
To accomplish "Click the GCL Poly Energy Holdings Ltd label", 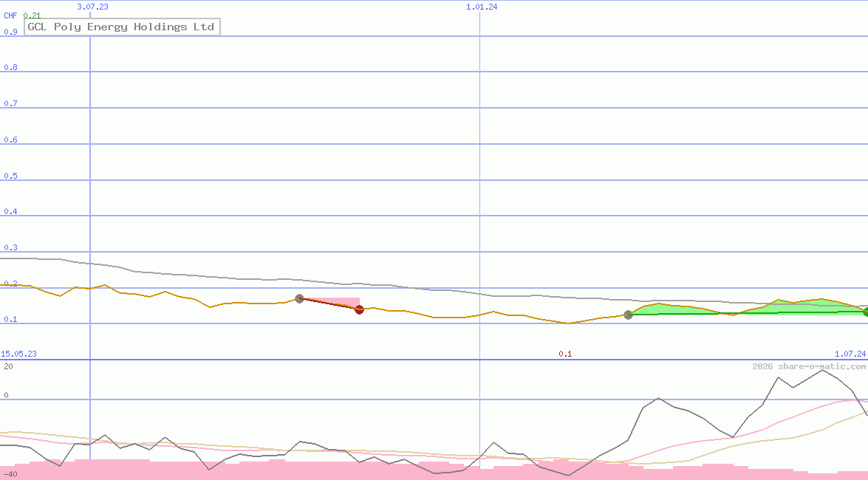I will click(121, 27).
